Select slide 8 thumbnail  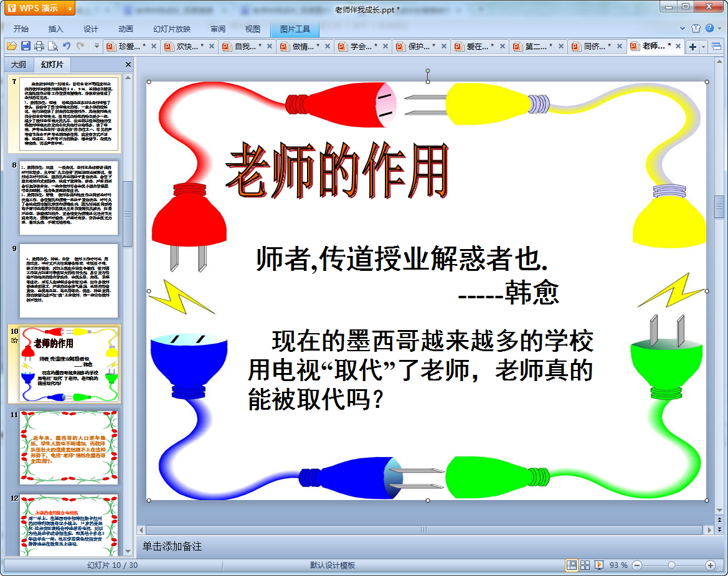69,197
